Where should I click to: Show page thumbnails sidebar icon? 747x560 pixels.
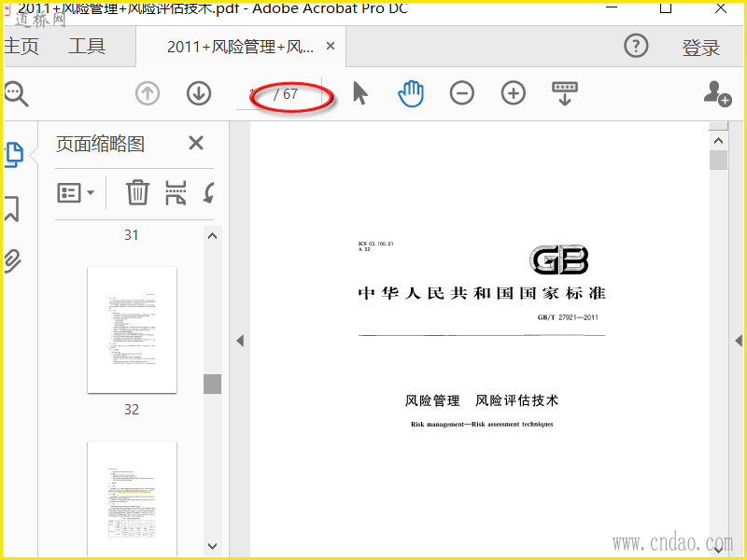[14, 155]
